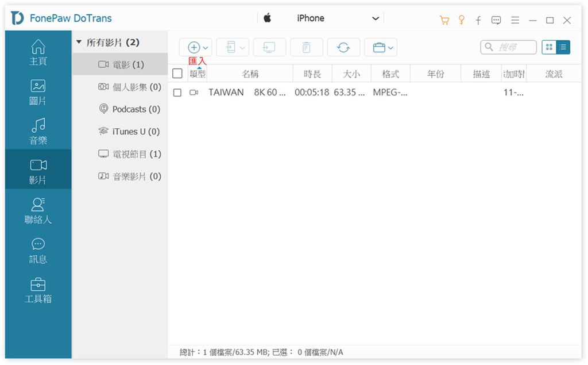Image resolution: width=588 pixels, height=365 pixels.
Task: Select the 個人影集 (0) category
Action: (120, 87)
